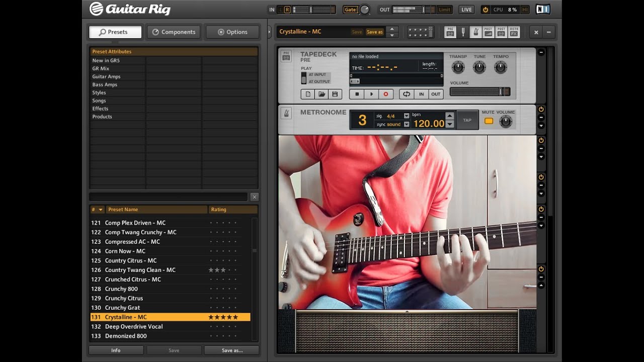Toggle the PRE Tapedeck toolbar icon
The image size is (644, 362).
pos(450,32)
